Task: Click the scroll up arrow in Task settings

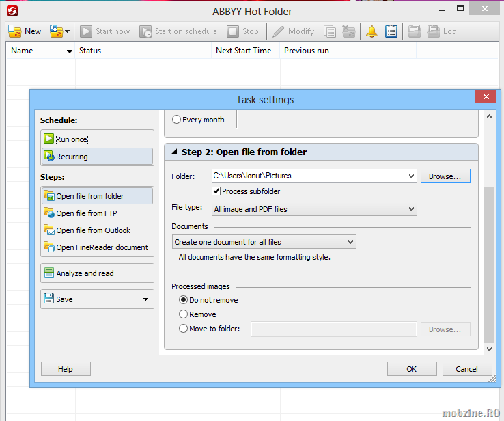Action: (489, 116)
